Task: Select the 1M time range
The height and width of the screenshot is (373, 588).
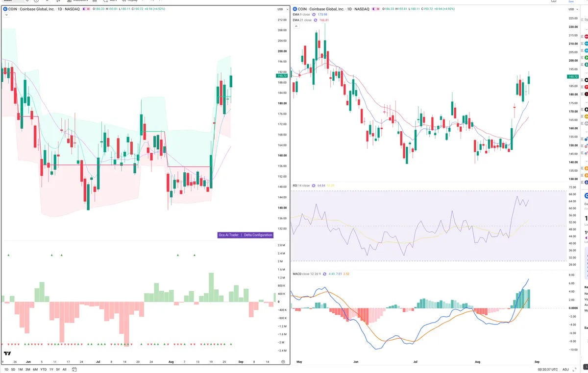Action: tap(21, 369)
